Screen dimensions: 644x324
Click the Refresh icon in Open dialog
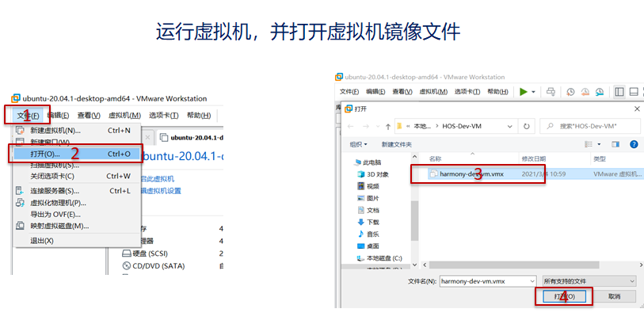527,126
